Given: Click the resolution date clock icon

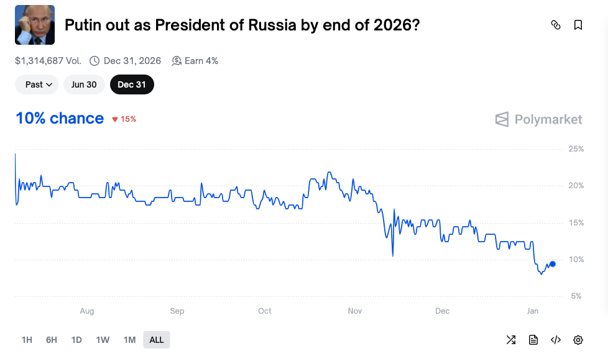Looking at the screenshot, I should coord(94,60).
